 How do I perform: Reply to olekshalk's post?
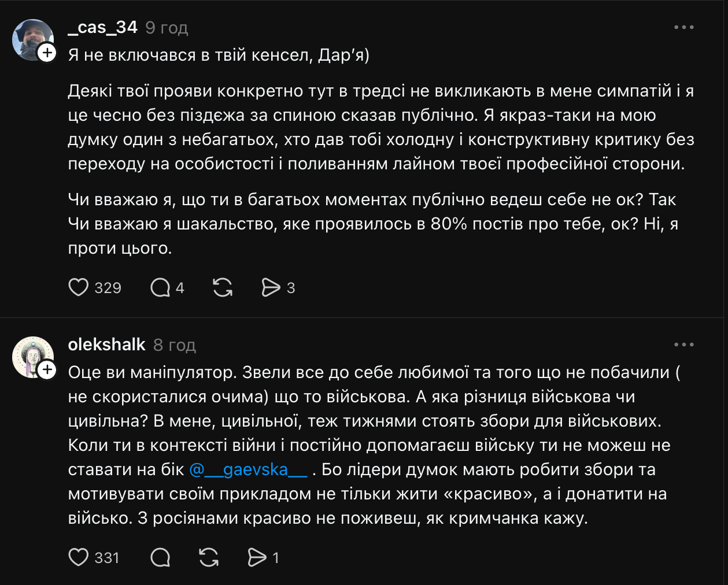pyautogui.click(x=160, y=557)
